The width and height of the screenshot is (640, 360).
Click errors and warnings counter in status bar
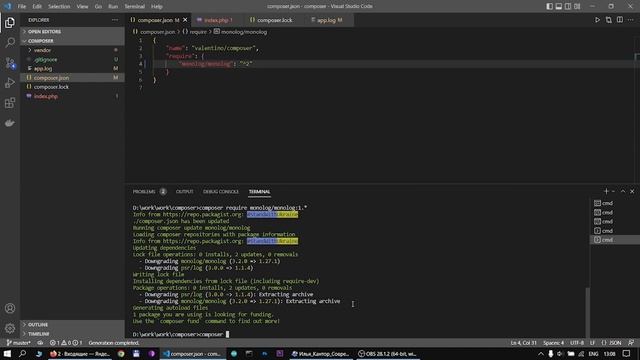pos(66,343)
